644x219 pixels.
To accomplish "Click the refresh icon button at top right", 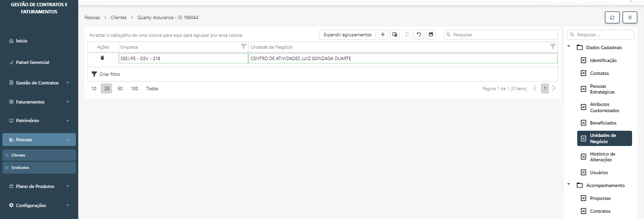I will tap(612, 18).
